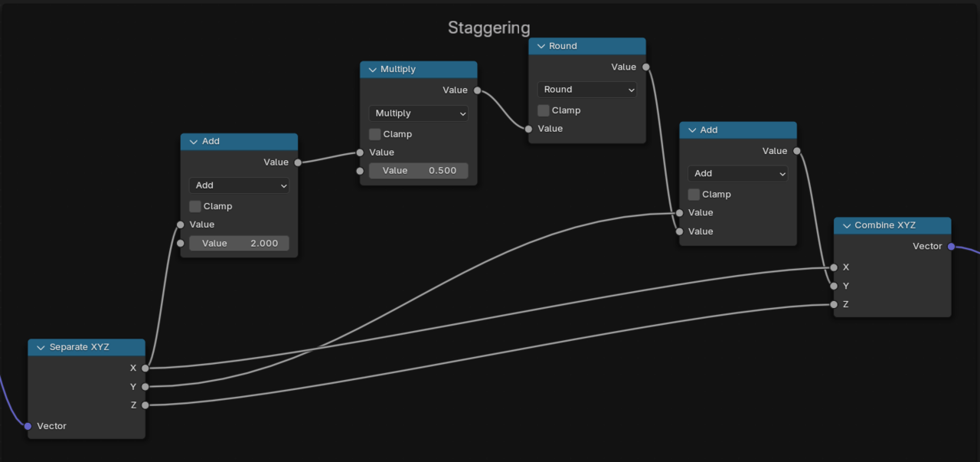Open the Round operation dropdown
Image resolution: width=980 pixels, height=462 pixels.
pyautogui.click(x=586, y=90)
